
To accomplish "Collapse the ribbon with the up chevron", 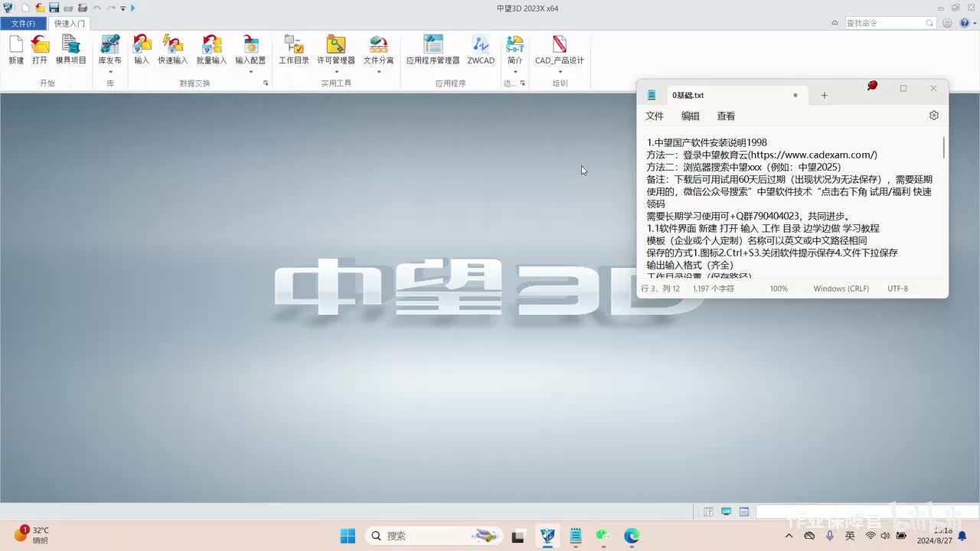I will pyautogui.click(x=835, y=23).
